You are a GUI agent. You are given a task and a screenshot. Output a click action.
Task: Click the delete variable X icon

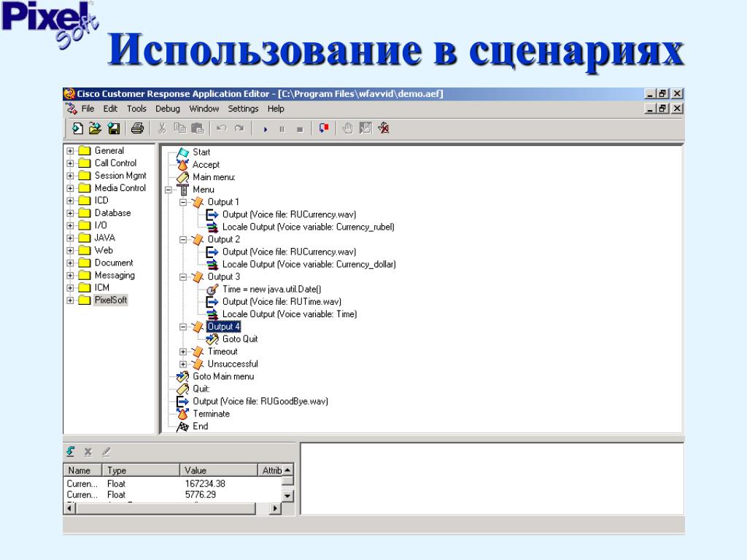88,451
